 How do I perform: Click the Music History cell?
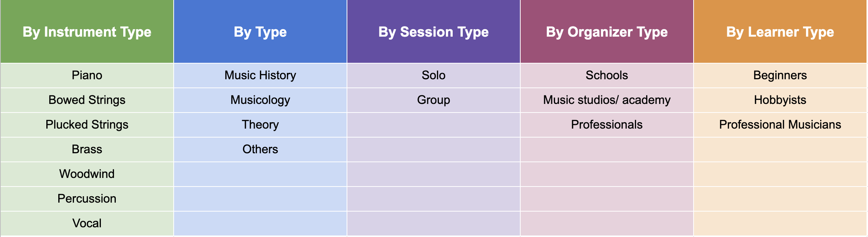[260, 76]
